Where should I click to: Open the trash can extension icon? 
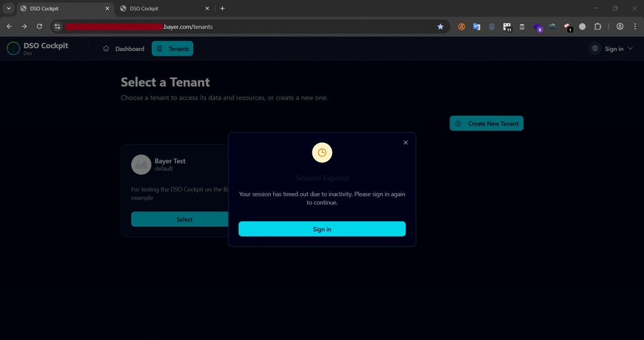click(522, 26)
